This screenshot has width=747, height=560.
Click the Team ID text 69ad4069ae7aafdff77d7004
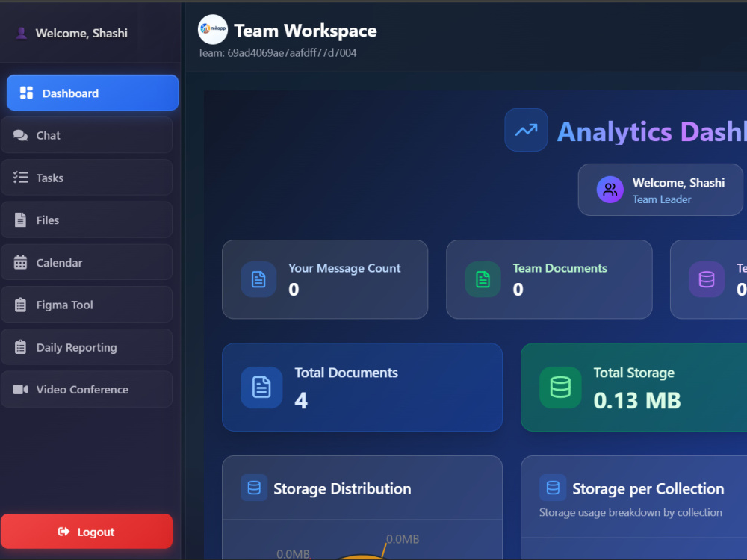coord(291,53)
